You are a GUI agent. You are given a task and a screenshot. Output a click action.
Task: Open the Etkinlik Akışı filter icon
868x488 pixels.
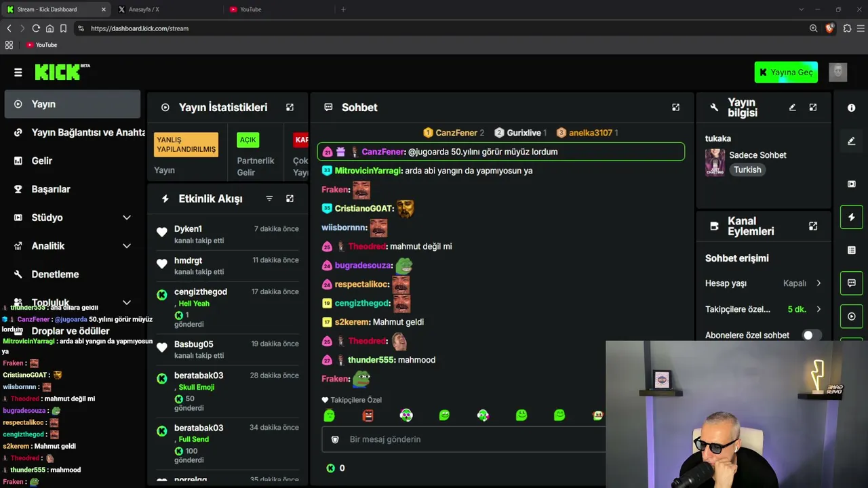(269, 199)
